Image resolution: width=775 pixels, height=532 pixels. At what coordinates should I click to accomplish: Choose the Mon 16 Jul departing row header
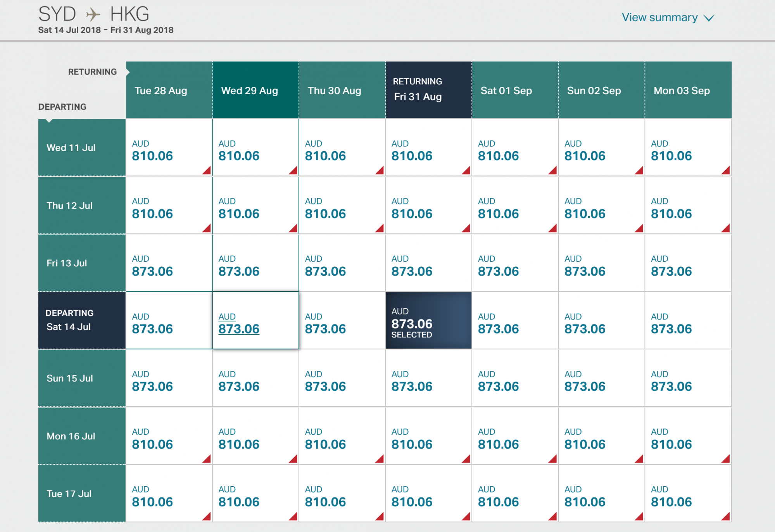(x=82, y=436)
